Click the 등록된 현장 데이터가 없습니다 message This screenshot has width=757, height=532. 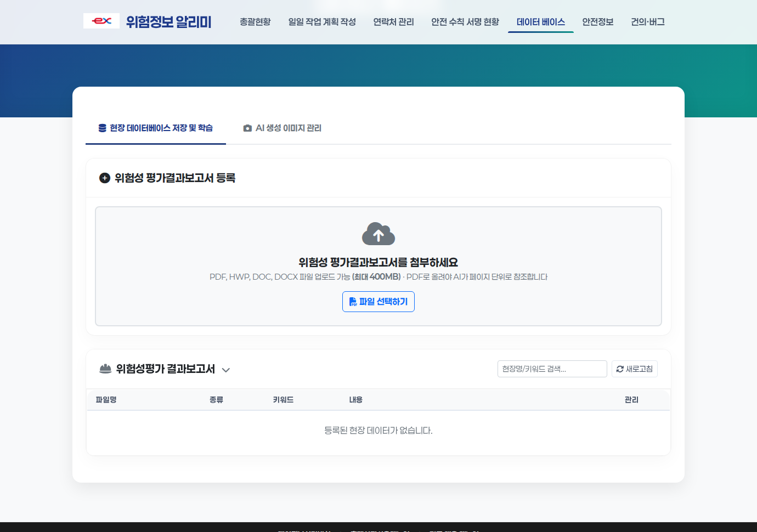[378, 431]
